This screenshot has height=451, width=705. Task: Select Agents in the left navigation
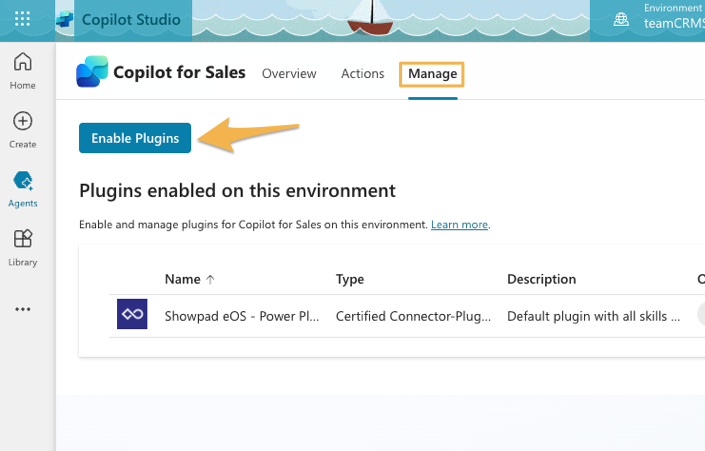tap(22, 189)
